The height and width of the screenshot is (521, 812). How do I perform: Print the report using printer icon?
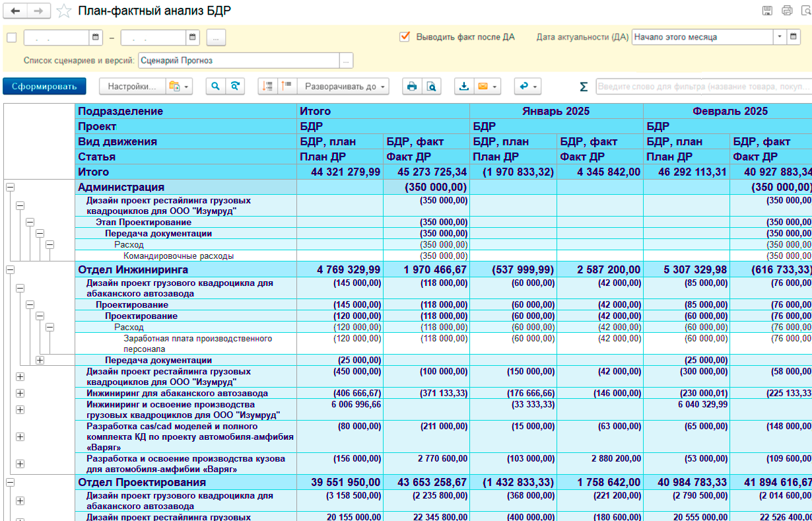pyautogui.click(x=412, y=87)
